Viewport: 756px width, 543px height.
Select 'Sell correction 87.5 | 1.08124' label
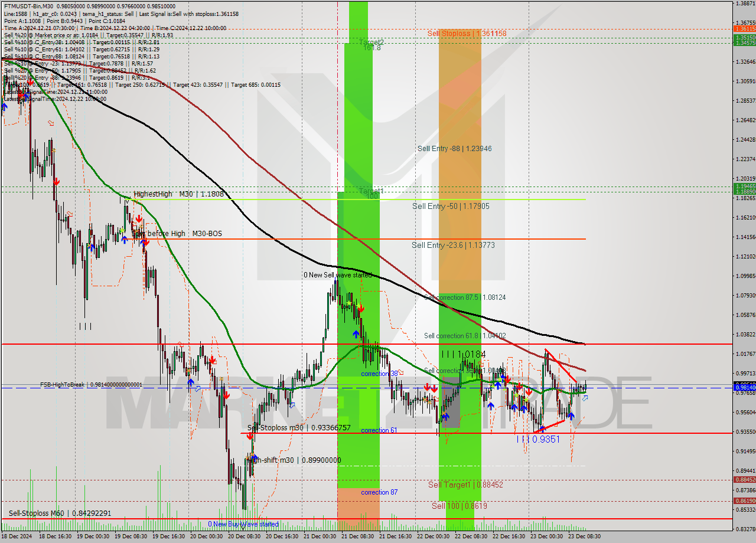pyautogui.click(x=464, y=297)
